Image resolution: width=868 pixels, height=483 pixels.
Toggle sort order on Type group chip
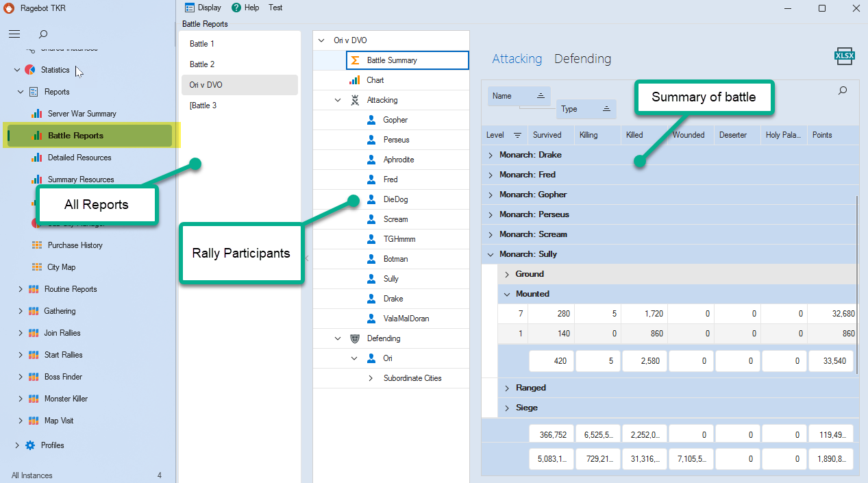click(x=606, y=109)
